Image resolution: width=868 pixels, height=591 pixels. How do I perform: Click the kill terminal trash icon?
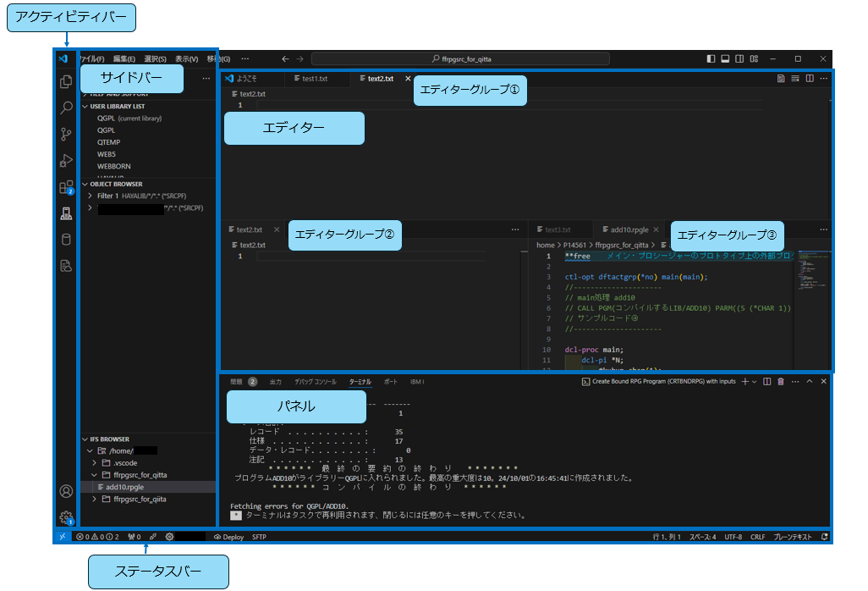pos(781,382)
